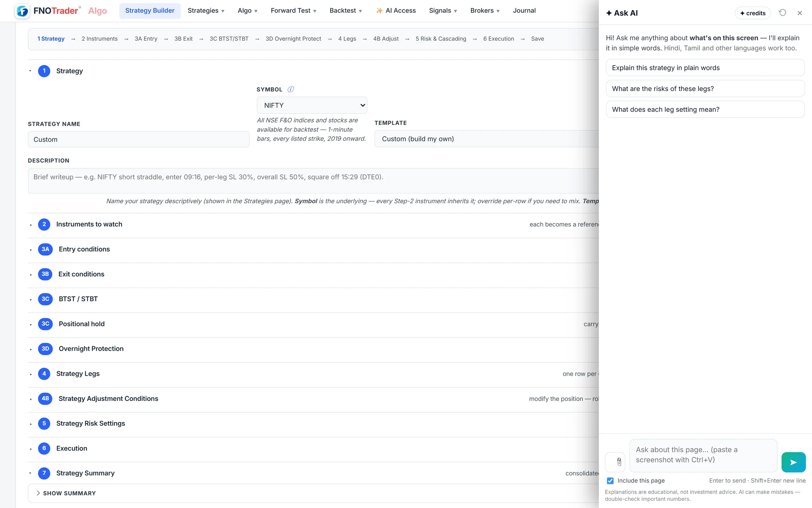This screenshot has height=508, width=812.
Task: Jump to the 4B Adjust step link
Action: [x=386, y=39]
